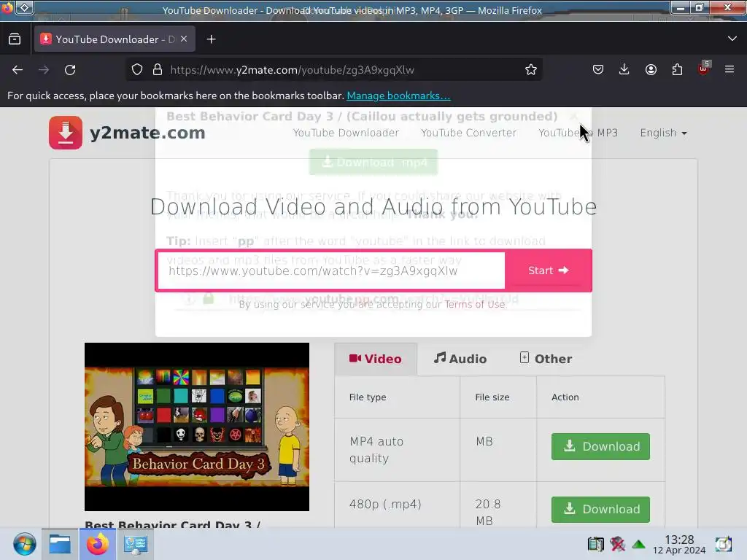Screen dimensions: 747x560
Task: Reload the current page
Action: coord(70,70)
